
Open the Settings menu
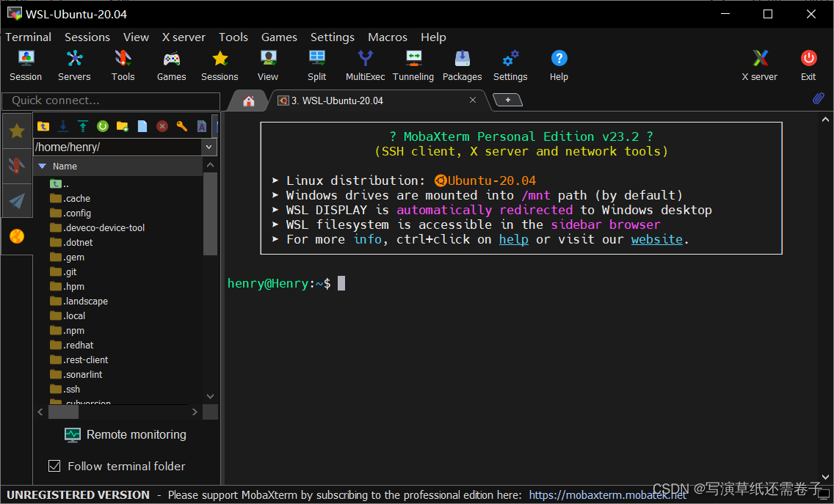click(x=333, y=37)
